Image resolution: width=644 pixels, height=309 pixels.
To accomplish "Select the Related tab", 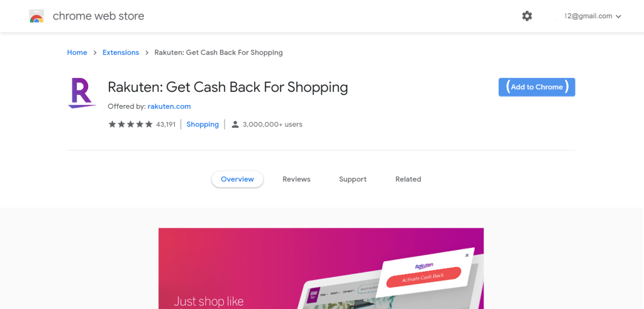I will pos(408,179).
